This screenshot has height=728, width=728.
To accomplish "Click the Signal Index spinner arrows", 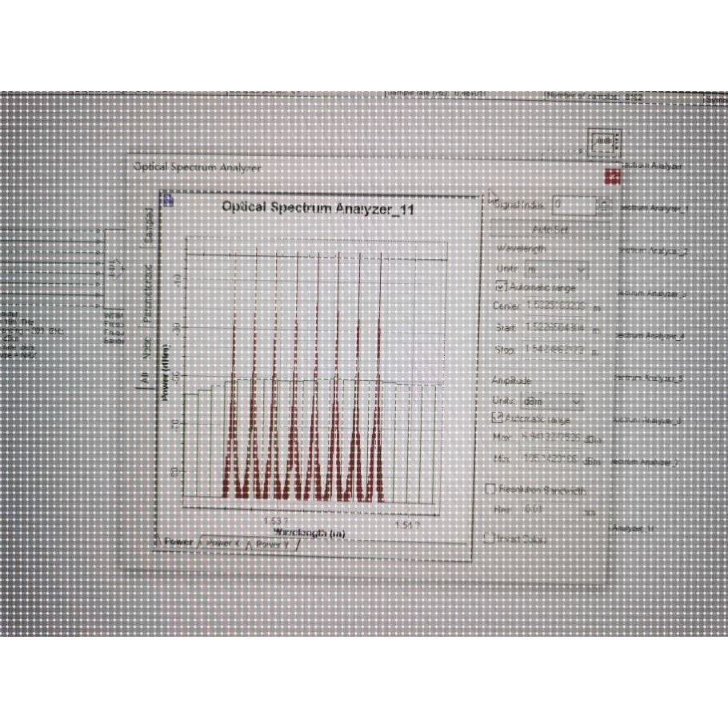I will click(603, 206).
